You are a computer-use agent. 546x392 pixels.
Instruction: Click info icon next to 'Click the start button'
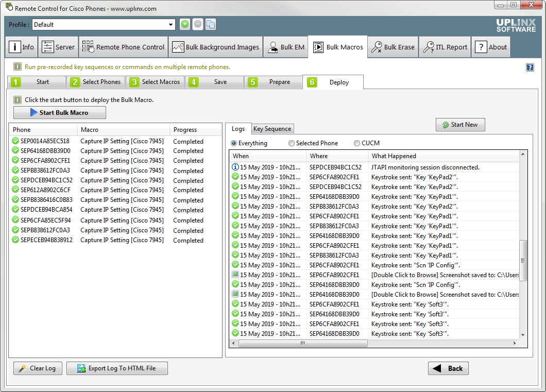pos(18,100)
